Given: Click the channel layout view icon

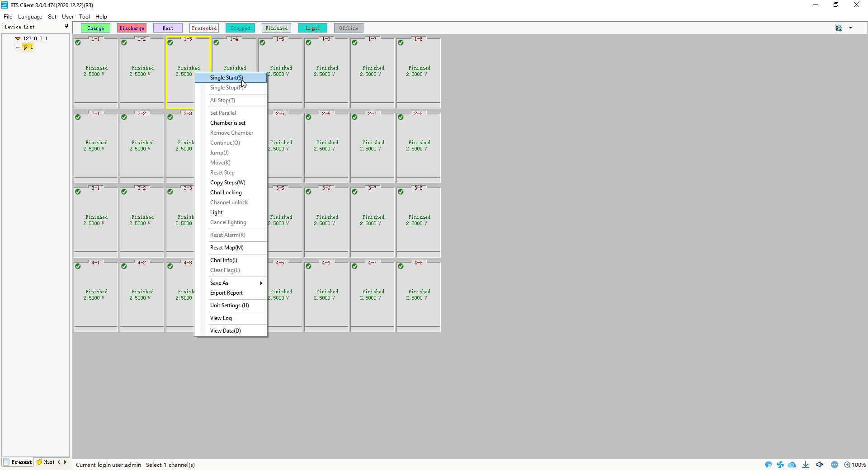Looking at the screenshot, I should (x=839, y=28).
